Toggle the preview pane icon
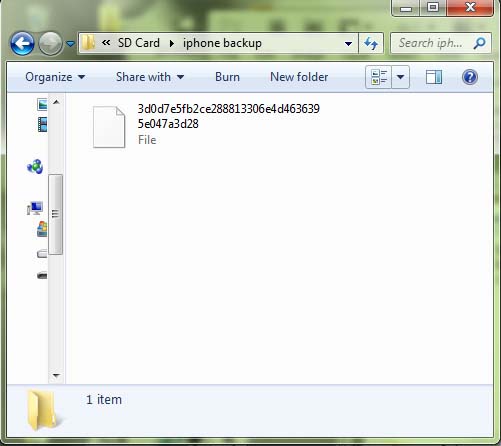 coord(434,77)
